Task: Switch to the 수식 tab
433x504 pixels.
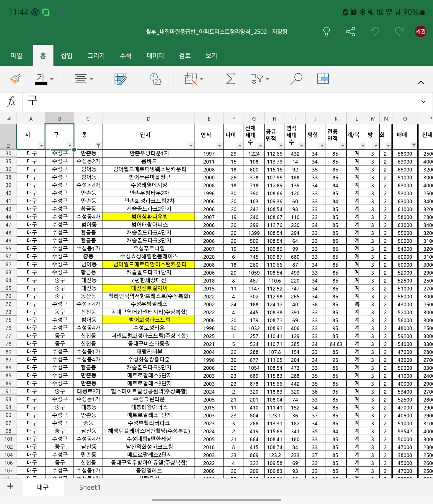Action: pyautogui.click(x=126, y=55)
